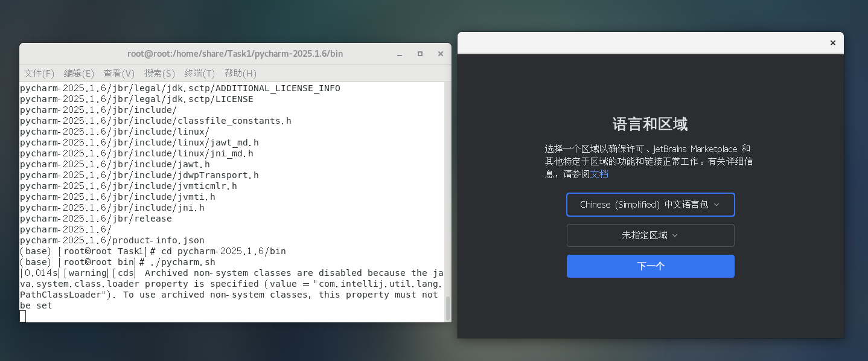Click terminal line jdk.sctp/ADDITIONAL_LICENSE_INFO
This screenshot has width=868, height=361.
pyautogui.click(x=180, y=88)
